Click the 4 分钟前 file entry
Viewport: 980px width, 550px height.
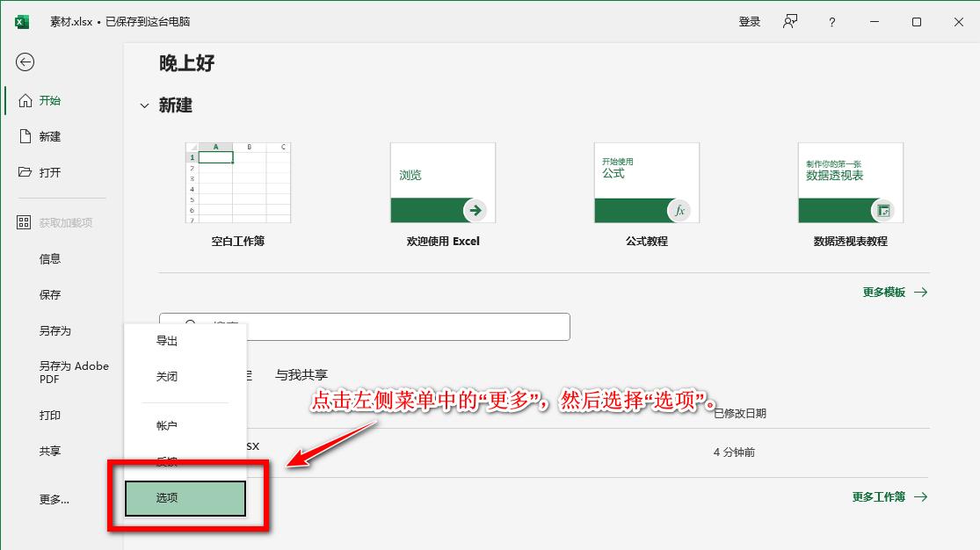click(735, 452)
